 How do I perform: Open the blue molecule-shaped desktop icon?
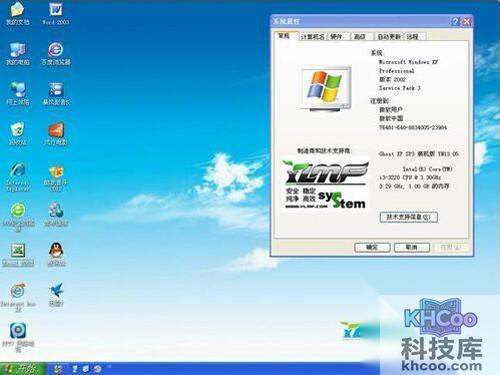[56, 215]
